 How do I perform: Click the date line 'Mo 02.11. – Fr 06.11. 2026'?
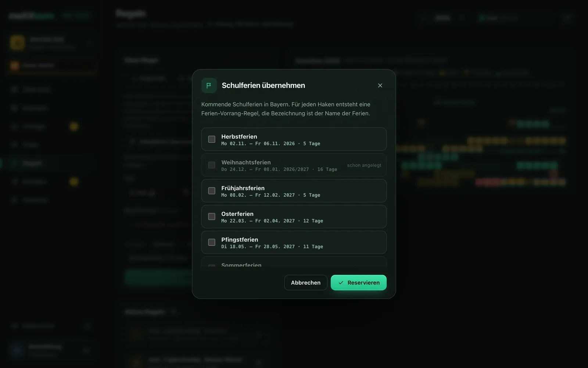point(258,144)
